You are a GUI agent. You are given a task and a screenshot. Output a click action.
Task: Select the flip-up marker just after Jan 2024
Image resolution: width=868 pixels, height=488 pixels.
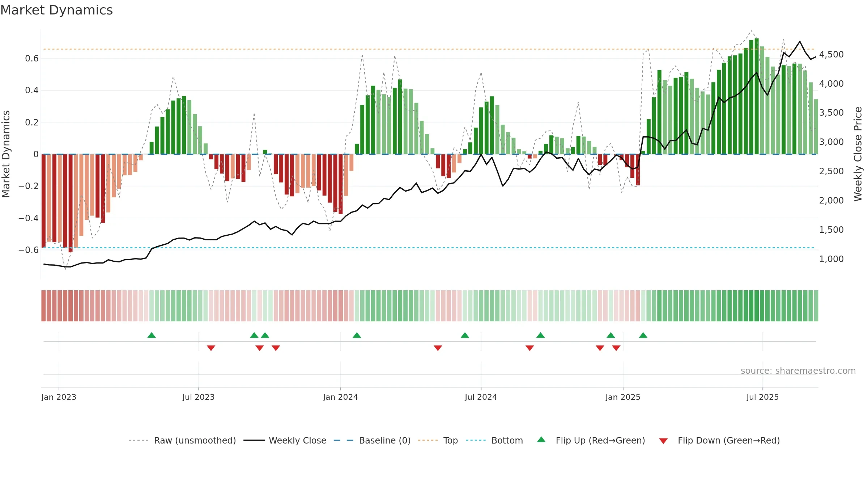click(357, 335)
